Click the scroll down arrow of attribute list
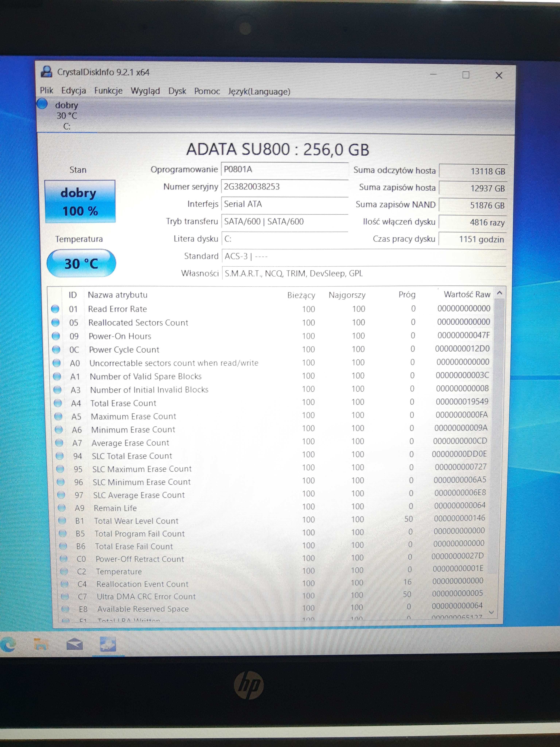560x747 pixels. pyautogui.click(x=491, y=612)
